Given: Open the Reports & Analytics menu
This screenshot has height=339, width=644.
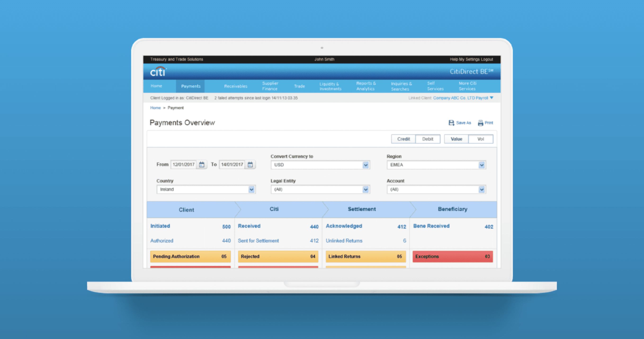Looking at the screenshot, I should tap(366, 86).
